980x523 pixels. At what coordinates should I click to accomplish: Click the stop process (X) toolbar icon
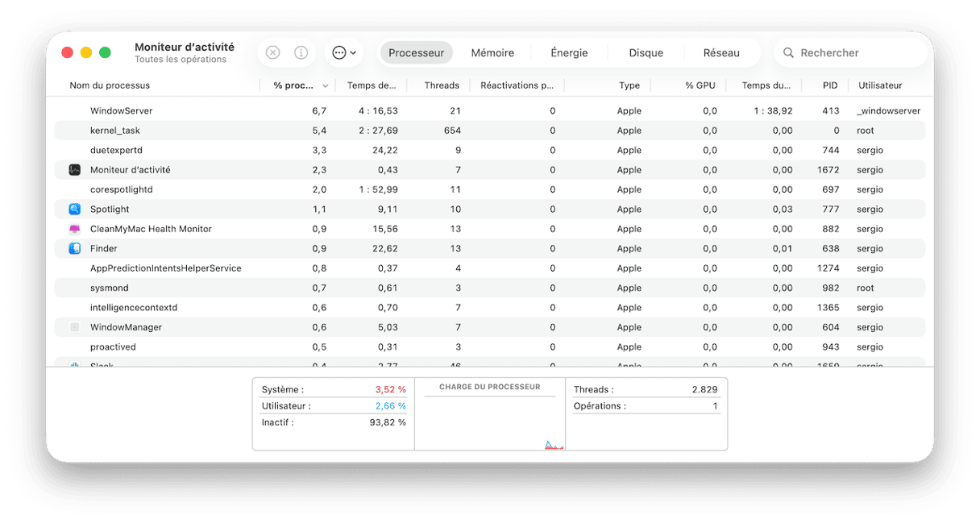[273, 52]
